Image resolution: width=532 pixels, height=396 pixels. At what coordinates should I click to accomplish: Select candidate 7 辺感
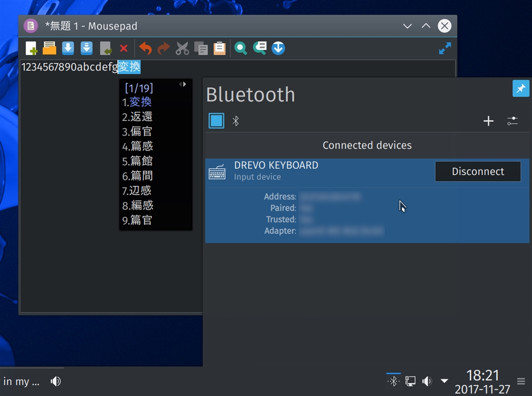coord(137,190)
